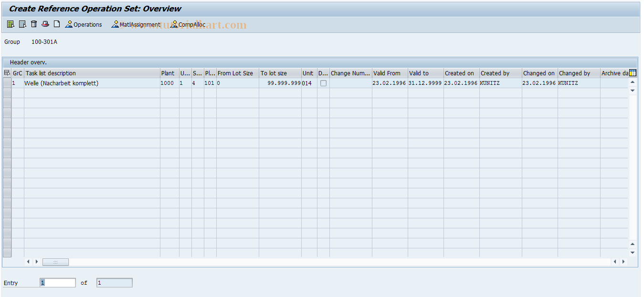Click the Created by column header
Viewport: 644px width, 297px height.
click(501, 73)
